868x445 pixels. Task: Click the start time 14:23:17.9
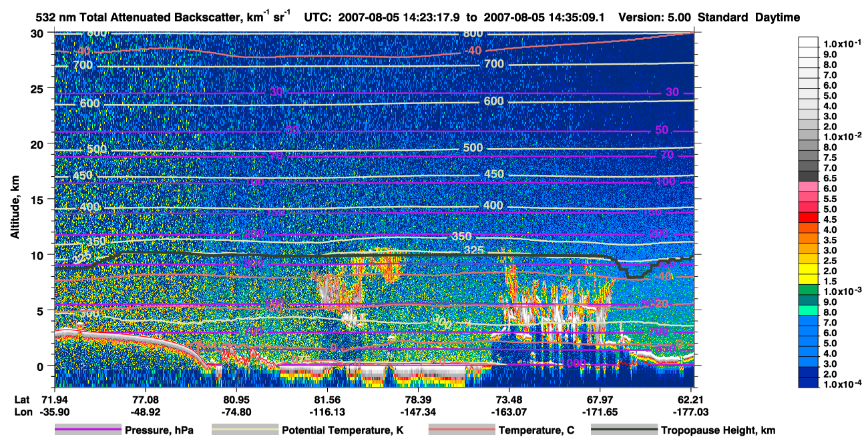428,18
